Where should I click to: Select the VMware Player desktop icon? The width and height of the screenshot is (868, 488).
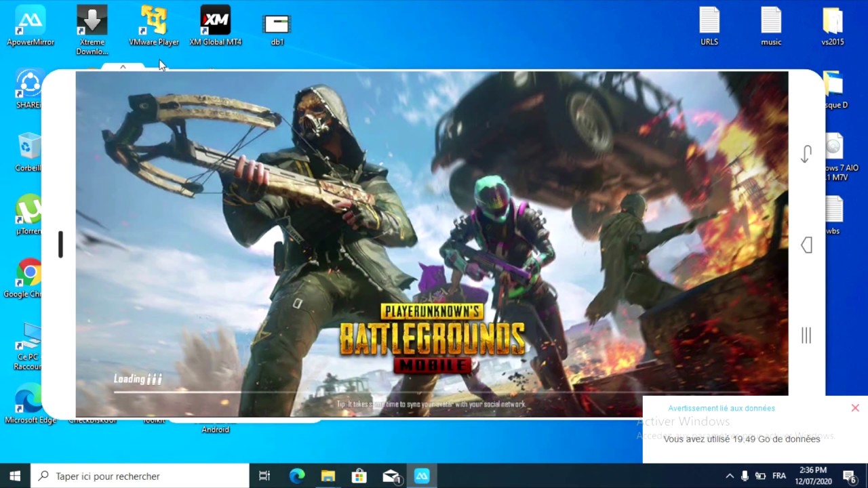[x=154, y=26]
